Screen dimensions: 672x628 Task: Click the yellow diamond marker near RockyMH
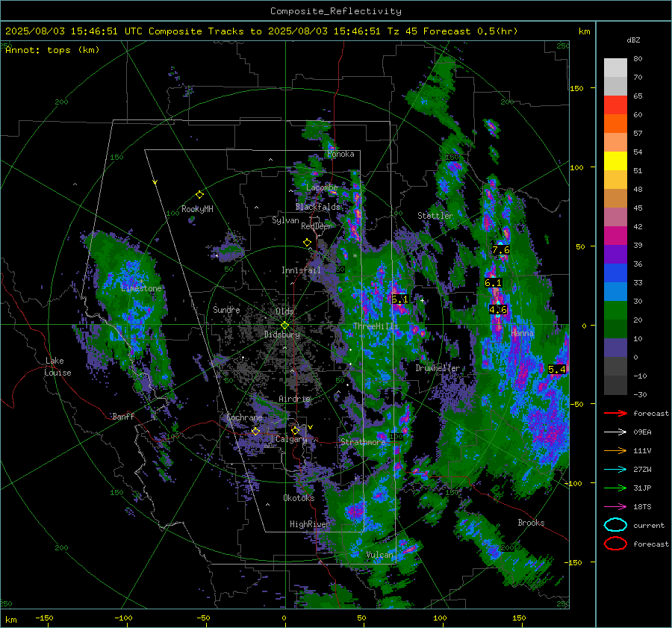point(199,195)
